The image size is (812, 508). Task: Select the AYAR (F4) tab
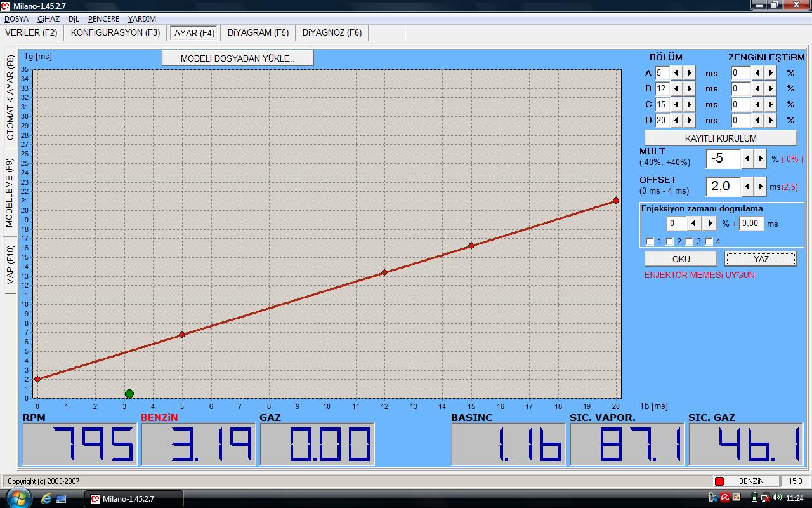tap(195, 33)
